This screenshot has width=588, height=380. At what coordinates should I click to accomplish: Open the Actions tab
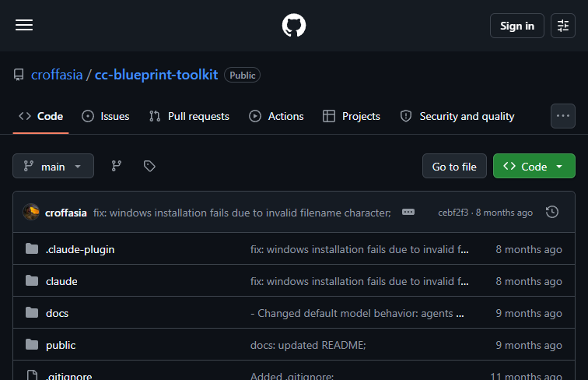pos(276,116)
